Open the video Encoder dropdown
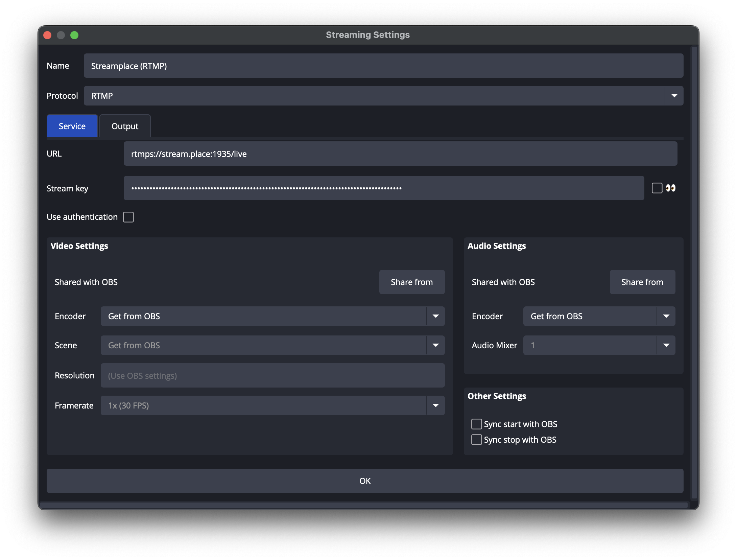The image size is (737, 560). pos(436,316)
